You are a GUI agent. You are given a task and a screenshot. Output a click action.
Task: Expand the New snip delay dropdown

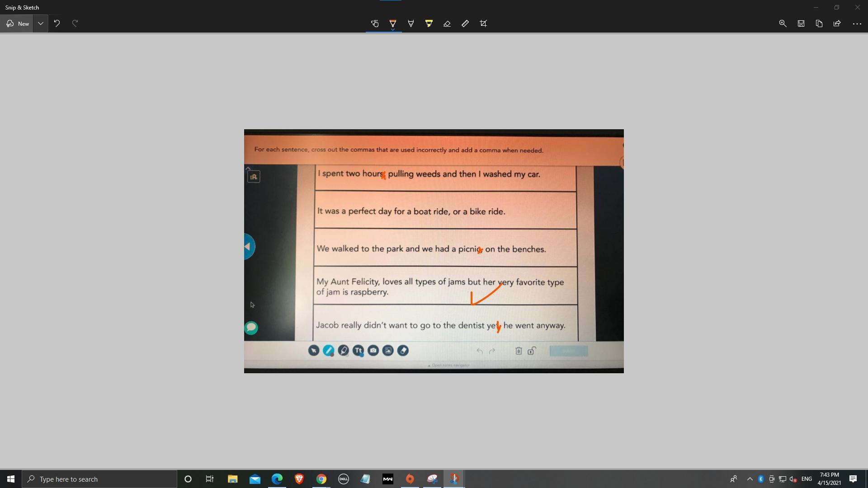click(41, 23)
